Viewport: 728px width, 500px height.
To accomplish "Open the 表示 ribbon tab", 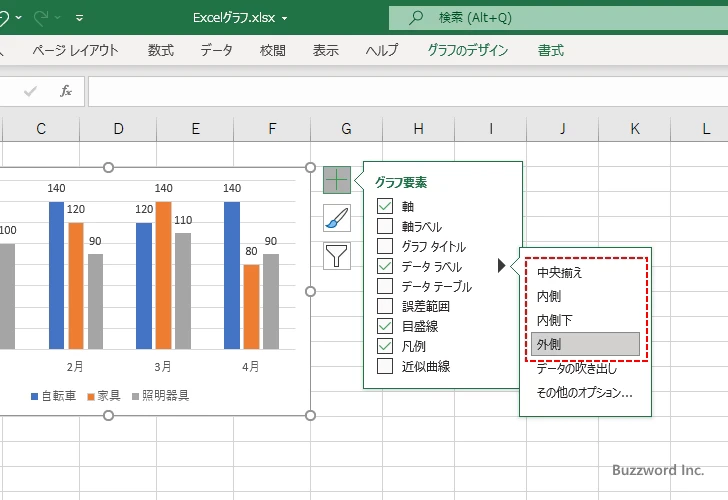I will click(325, 50).
